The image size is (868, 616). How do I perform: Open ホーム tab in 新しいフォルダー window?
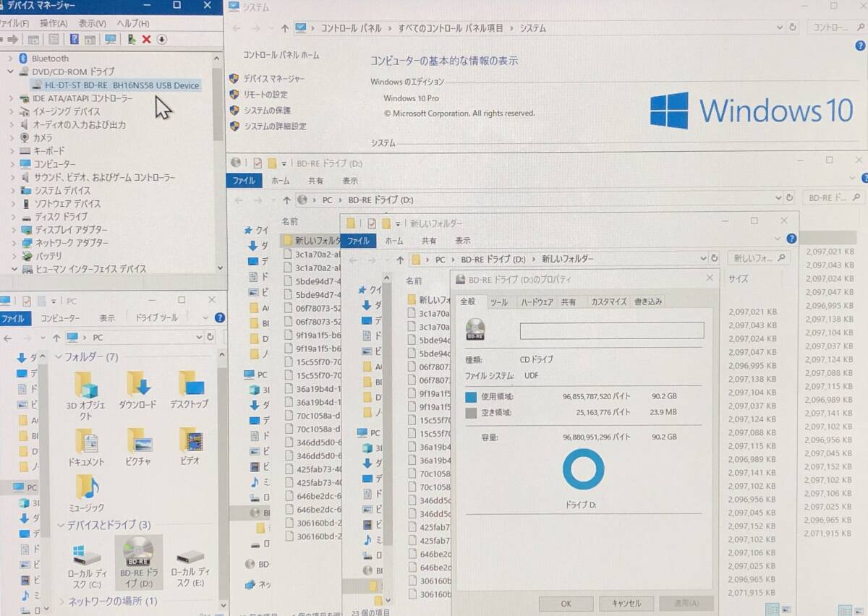(x=394, y=241)
